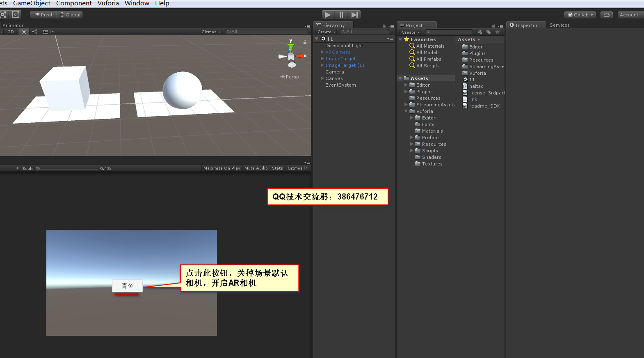This screenshot has width=644, height=358.
Task: Toggle the Global handle rotation button
Action: 70,15
